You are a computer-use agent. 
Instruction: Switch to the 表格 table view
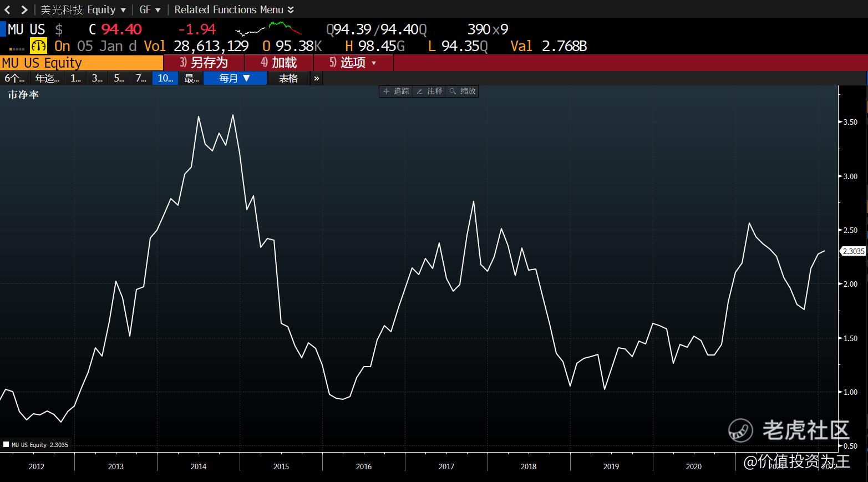point(288,78)
